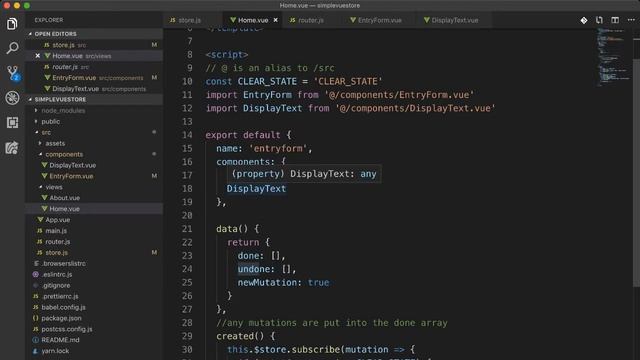Click the bottom activity bar icon under Extensions
640x360 pixels.
click(x=12, y=147)
